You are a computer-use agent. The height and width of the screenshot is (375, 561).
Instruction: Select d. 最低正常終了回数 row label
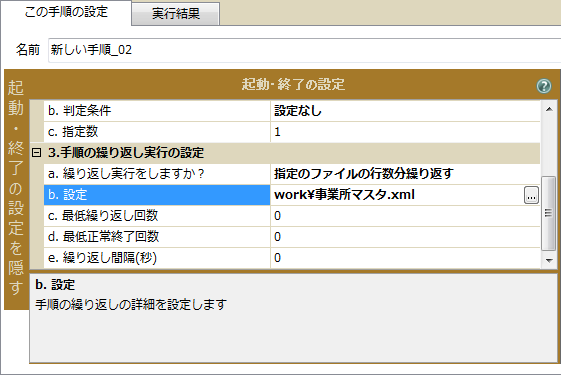(x=157, y=237)
